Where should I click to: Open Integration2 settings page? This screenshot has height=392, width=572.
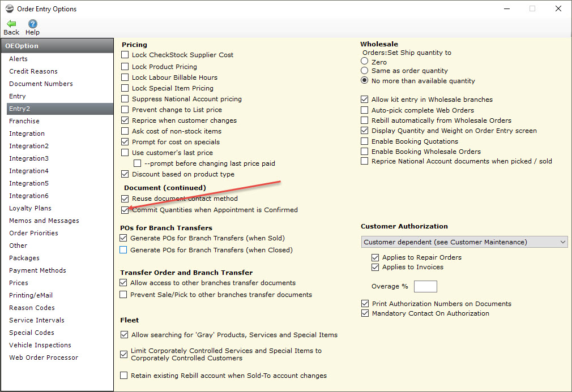(x=29, y=146)
